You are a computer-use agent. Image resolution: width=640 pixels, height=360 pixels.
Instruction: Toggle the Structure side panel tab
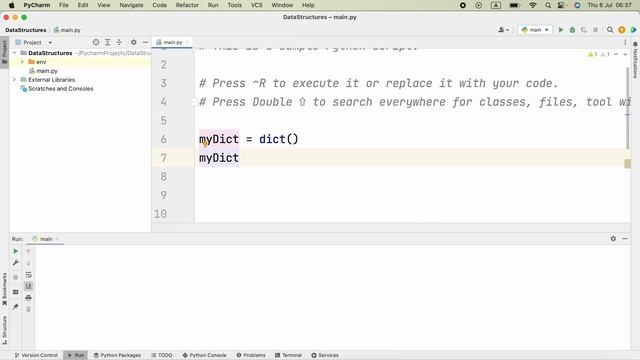tap(4, 330)
